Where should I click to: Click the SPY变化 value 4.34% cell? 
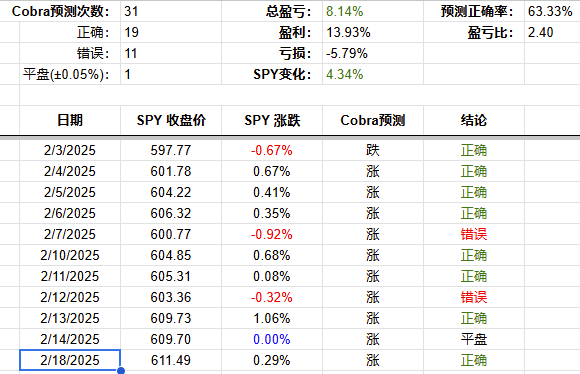point(373,74)
